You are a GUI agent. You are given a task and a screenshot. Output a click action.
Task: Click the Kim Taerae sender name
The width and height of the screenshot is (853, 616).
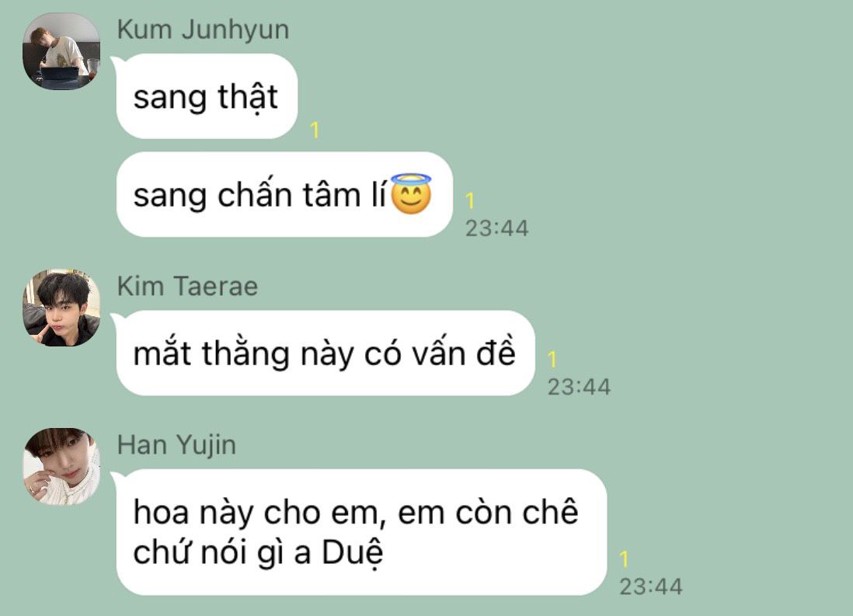pos(188,286)
